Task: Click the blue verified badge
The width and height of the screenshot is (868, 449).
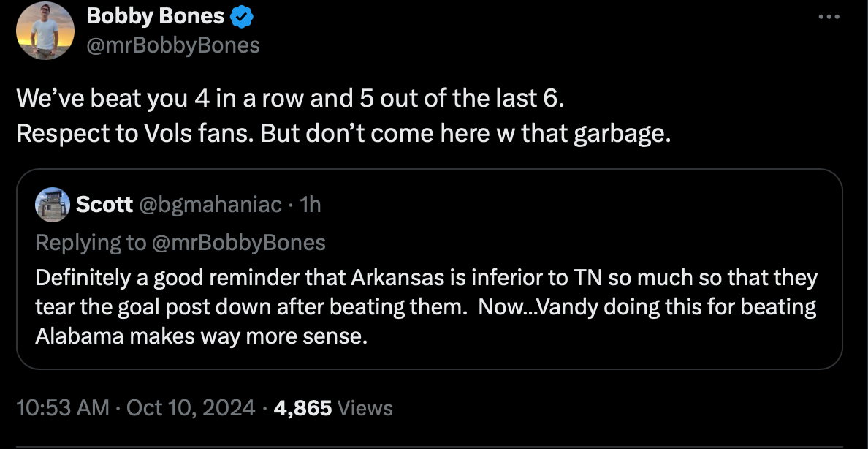Action: (x=243, y=15)
